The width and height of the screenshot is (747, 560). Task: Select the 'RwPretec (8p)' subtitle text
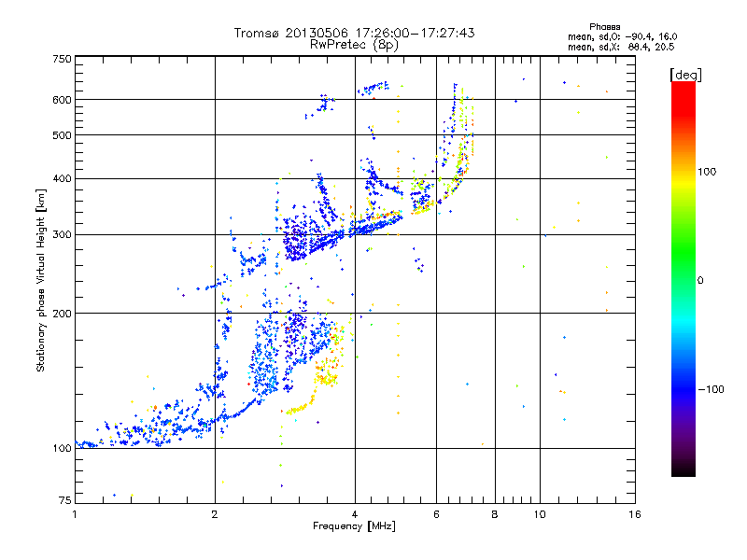354,45
